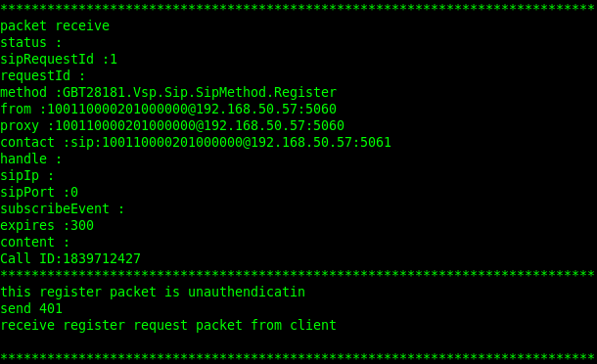This screenshot has width=597, height=364.
Task: Click the 'expires :300' line
Action: (47, 225)
